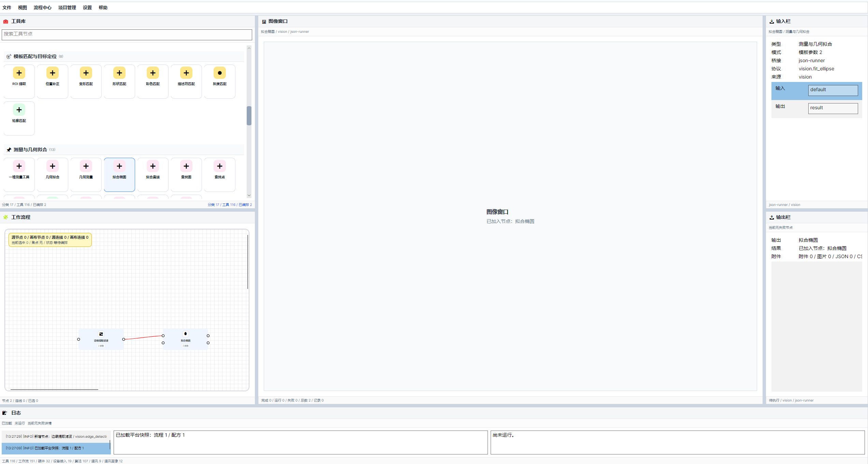Viewport: 868px width, 464px height.
Task: Add the 拟合直线 tool
Action: (153, 174)
